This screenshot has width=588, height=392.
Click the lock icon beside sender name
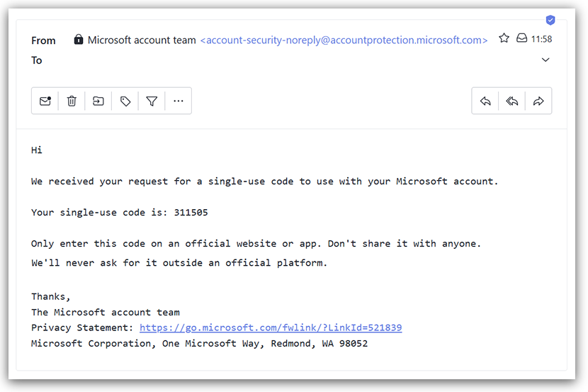(x=79, y=40)
